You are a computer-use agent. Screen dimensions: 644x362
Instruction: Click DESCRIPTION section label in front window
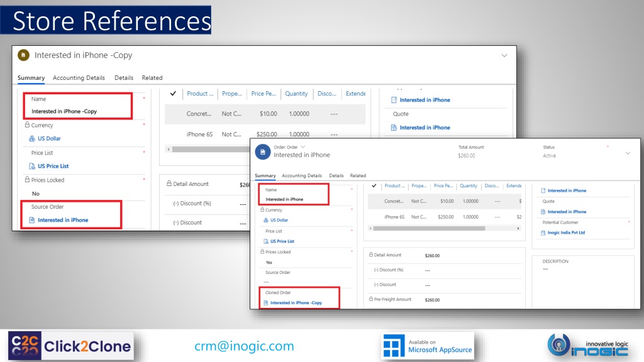[555, 261]
